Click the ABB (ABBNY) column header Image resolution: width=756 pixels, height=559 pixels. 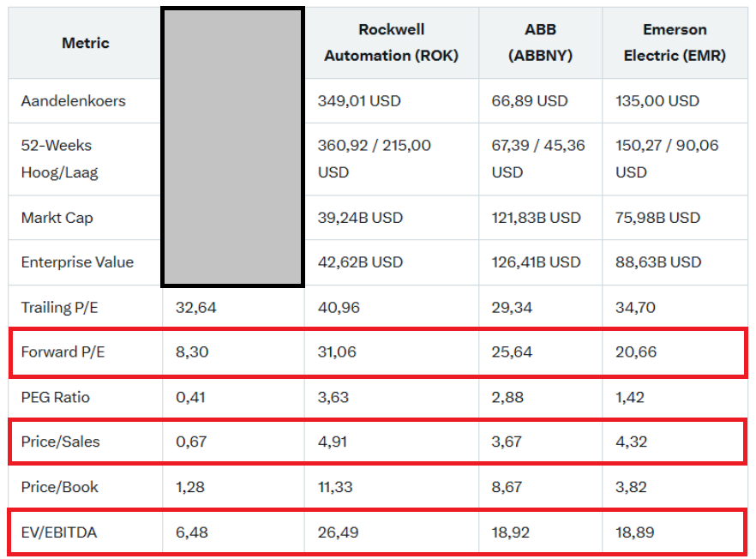coord(540,43)
